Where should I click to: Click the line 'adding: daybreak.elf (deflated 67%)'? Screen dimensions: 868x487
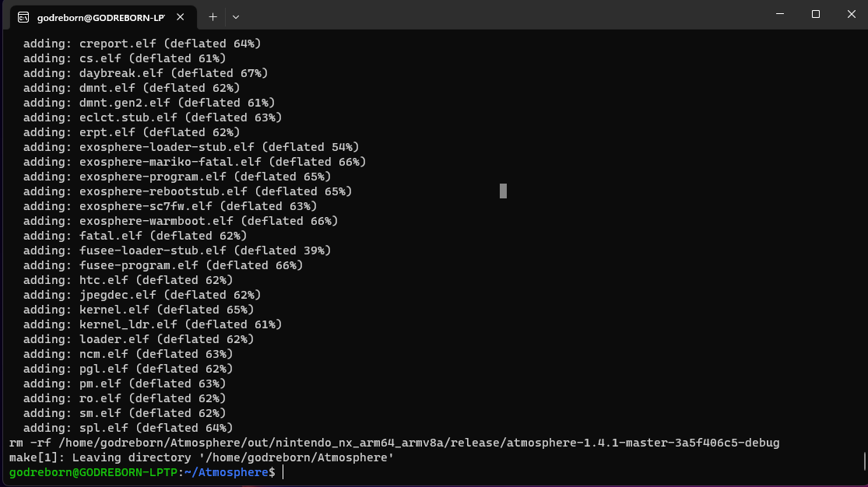146,73
